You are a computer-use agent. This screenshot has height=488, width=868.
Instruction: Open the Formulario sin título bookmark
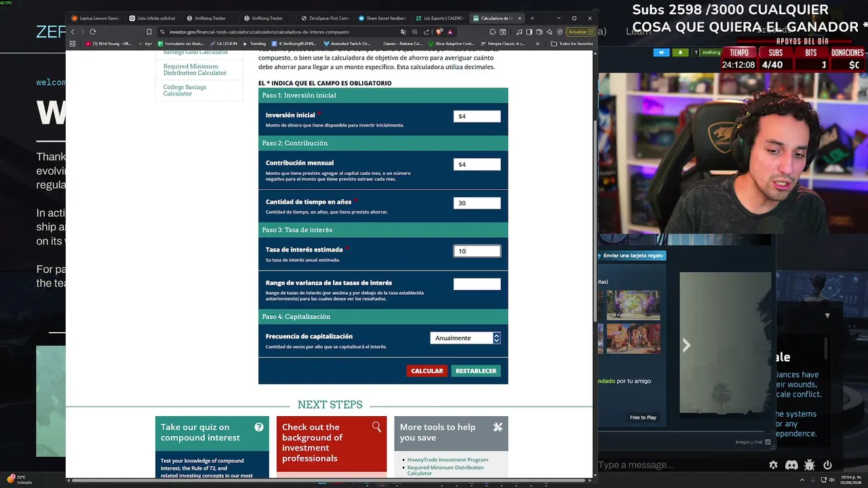[x=180, y=43]
